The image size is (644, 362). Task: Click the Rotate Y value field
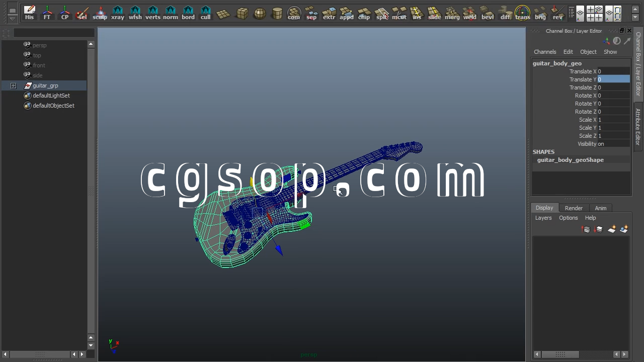pyautogui.click(x=614, y=104)
